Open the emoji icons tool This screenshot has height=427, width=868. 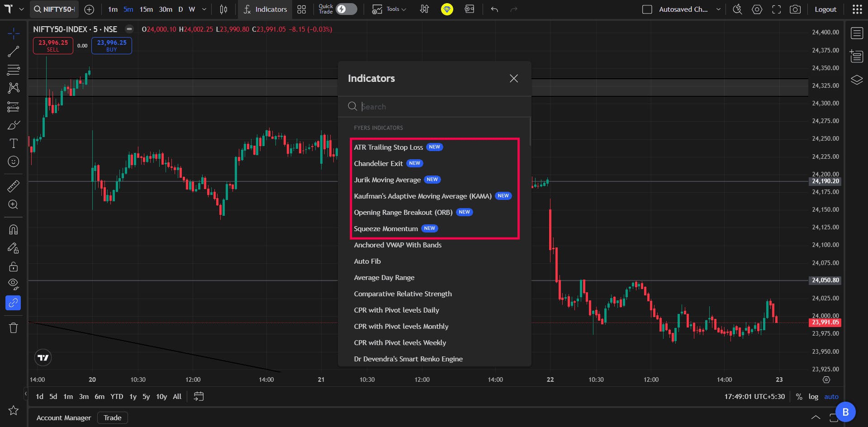point(14,161)
